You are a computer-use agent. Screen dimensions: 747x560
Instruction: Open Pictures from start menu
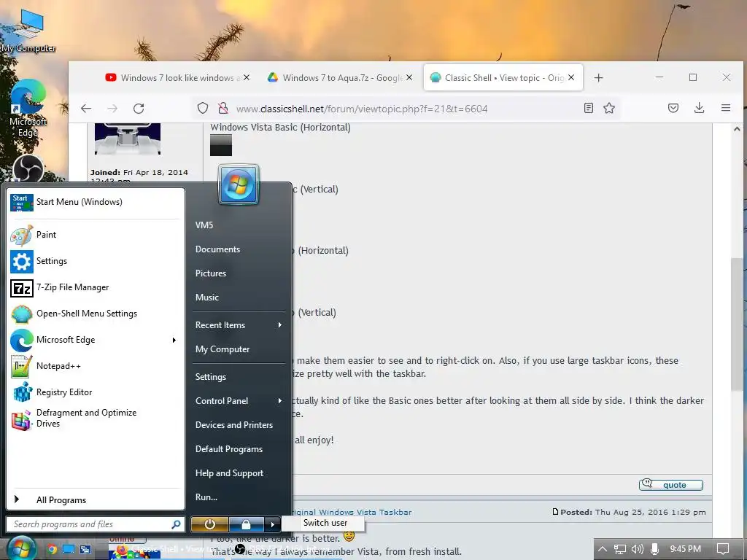coord(239,273)
